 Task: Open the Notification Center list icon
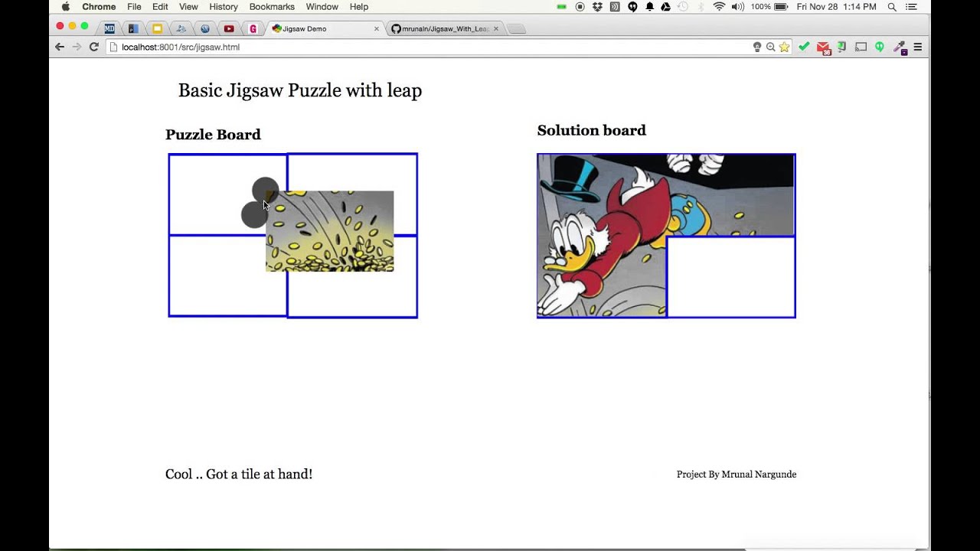(x=911, y=7)
